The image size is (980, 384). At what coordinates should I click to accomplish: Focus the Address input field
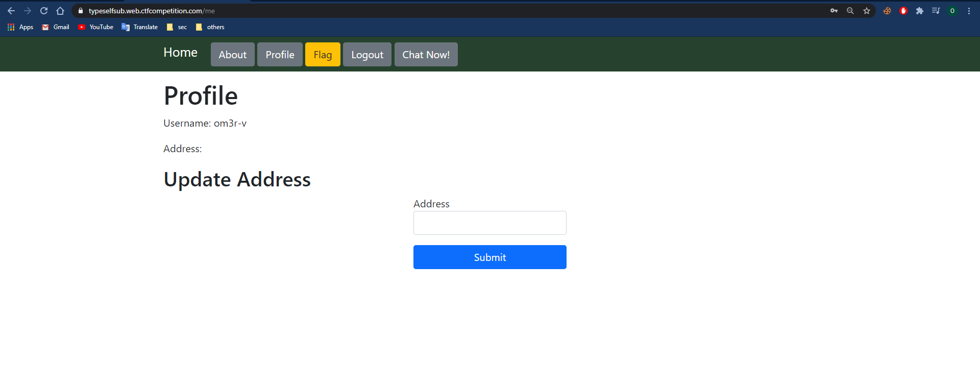(x=490, y=223)
